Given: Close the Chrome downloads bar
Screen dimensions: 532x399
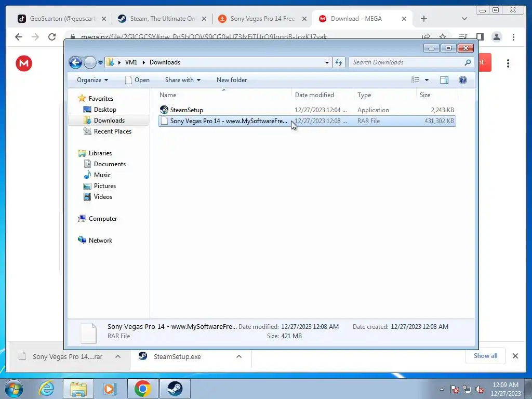Looking at the screenshot, I should click(x=515, y=356).
